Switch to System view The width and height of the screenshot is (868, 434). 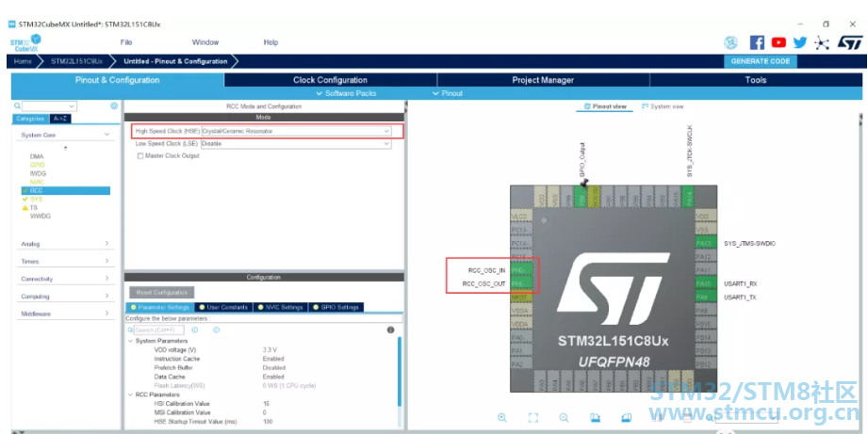click(x=663, y=106)
